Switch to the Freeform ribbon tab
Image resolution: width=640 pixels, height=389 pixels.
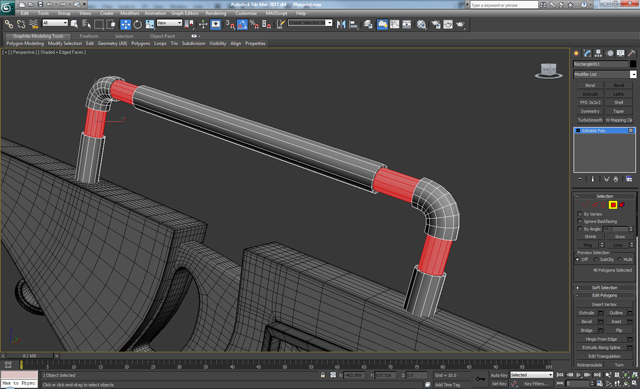[x=89, y=36]
